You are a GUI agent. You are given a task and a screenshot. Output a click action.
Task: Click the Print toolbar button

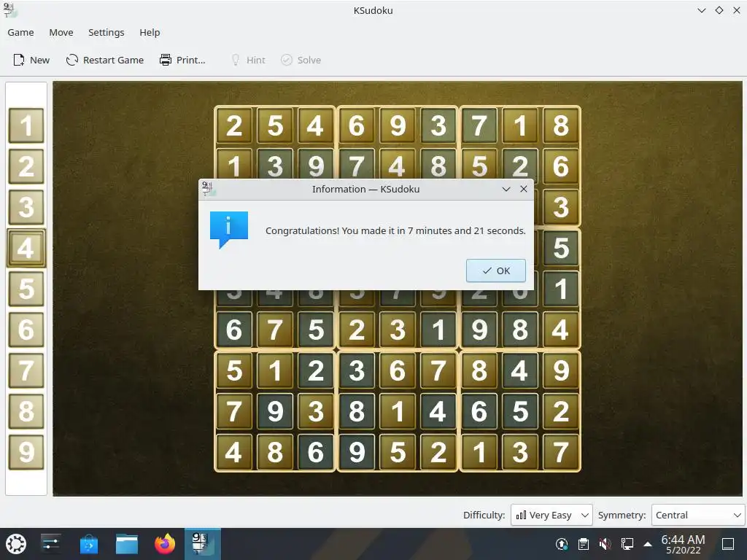click(182, 60)
